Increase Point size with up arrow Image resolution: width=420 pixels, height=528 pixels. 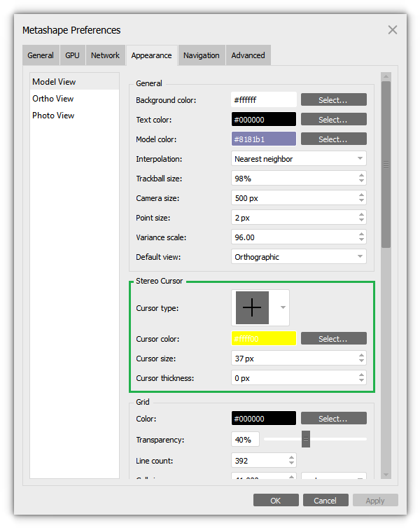point(361,214)
